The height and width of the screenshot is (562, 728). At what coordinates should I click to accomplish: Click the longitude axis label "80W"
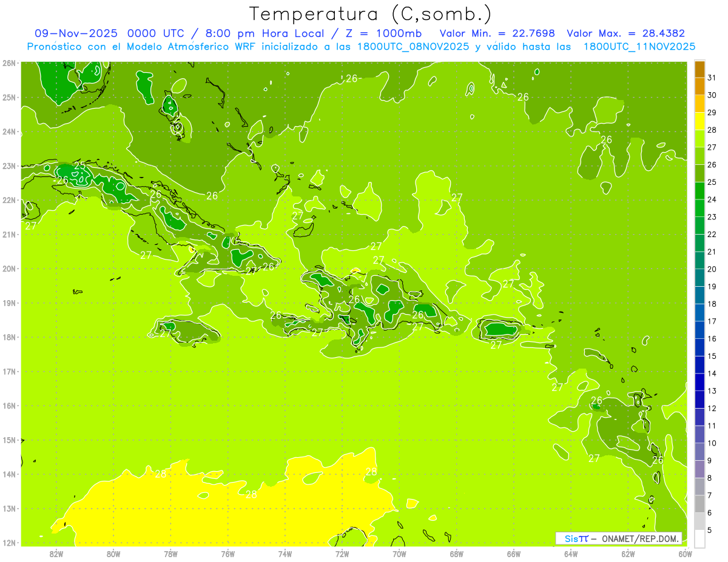pyautogui.click(x=113, y=554)
